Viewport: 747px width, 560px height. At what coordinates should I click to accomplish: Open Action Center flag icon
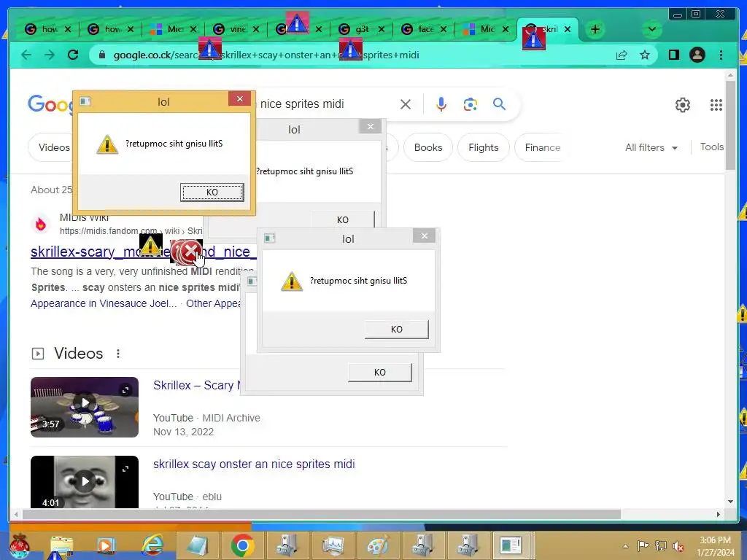[643, 545]
